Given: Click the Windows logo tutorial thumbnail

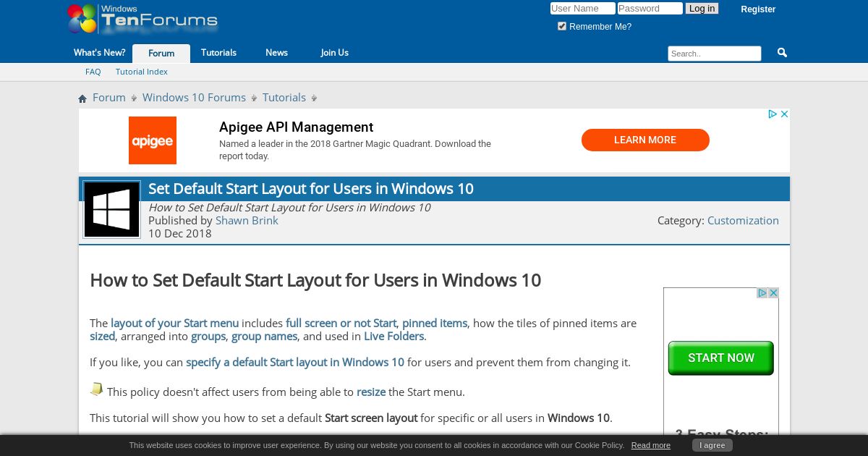Looking at the screenshot, I should pyautogui.click(x=112, y=209).
